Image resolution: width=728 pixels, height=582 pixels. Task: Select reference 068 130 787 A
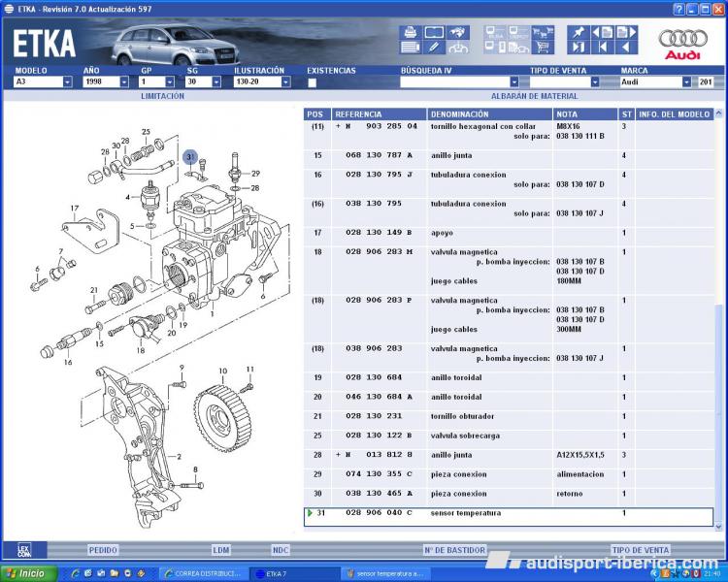click(x=379, y=155)
